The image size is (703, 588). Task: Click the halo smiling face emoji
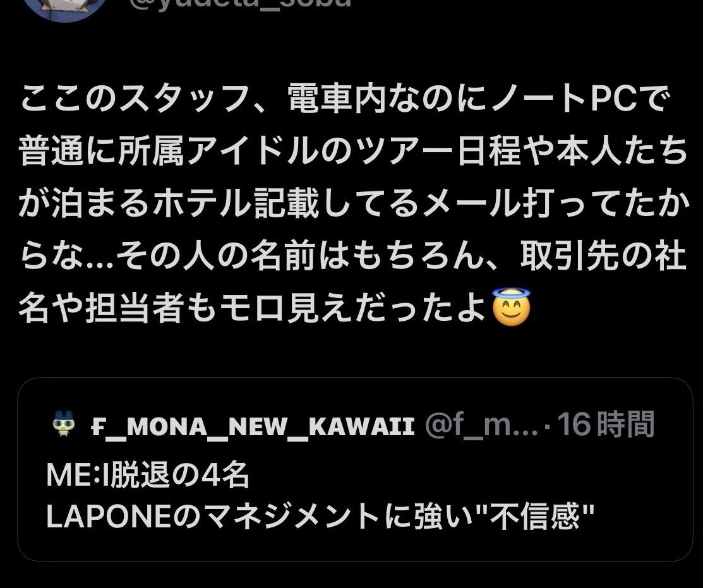click(511, 307)
